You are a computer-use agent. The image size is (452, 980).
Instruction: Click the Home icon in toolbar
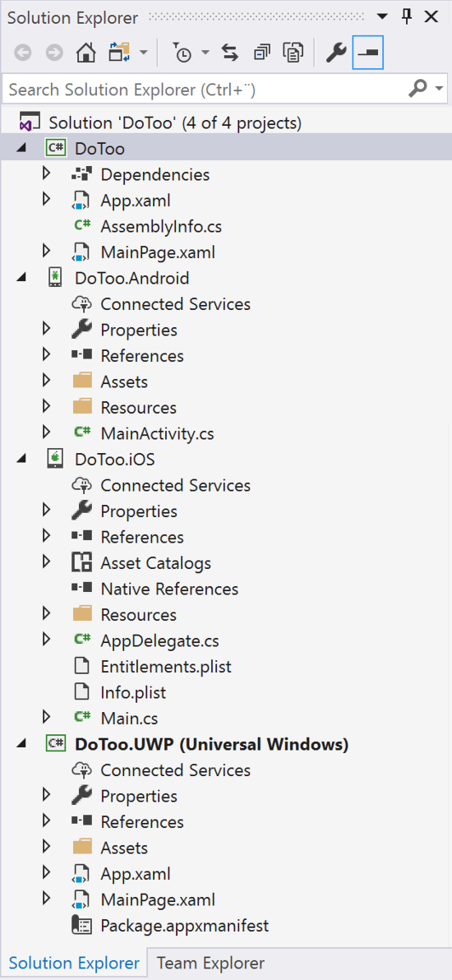(85, 53)
